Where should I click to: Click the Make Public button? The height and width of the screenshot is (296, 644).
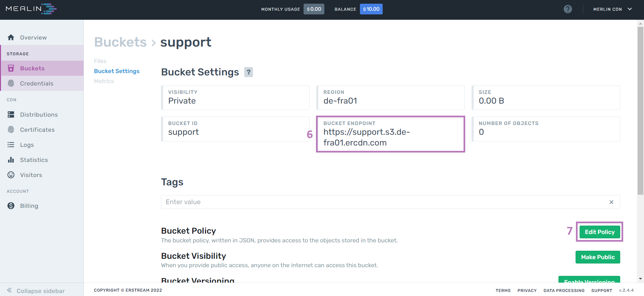tap(598, 257)
